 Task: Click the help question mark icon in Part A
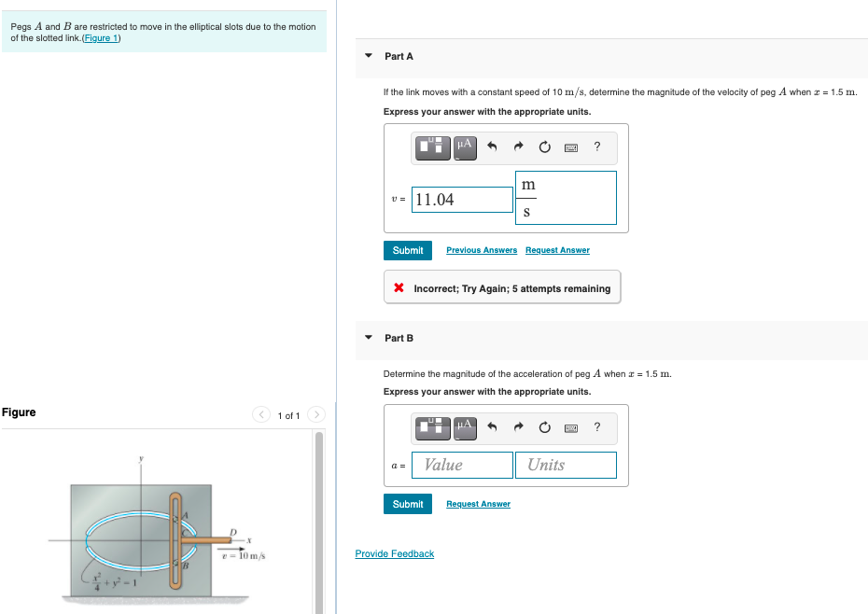pyautogui.click(x=596, y=147)
